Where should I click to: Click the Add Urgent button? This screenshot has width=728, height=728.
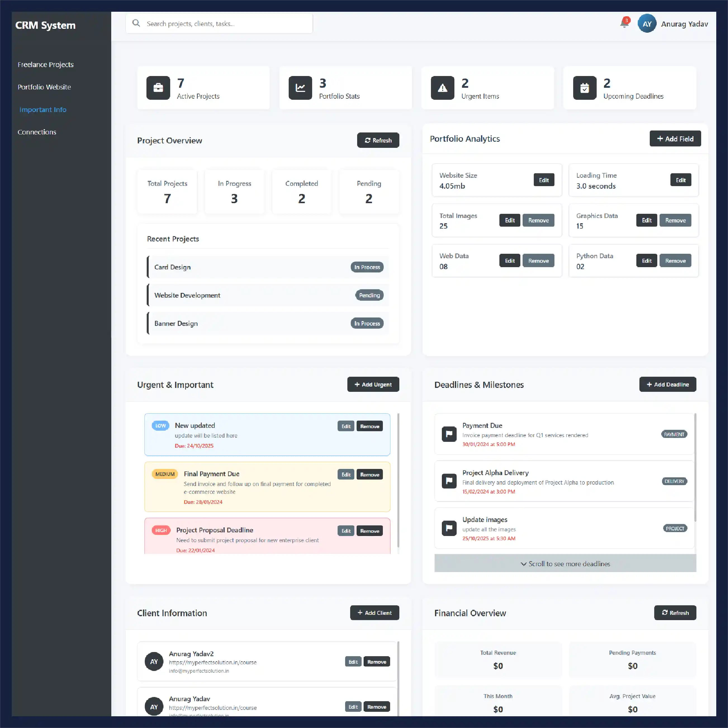(x=373, y=384)
